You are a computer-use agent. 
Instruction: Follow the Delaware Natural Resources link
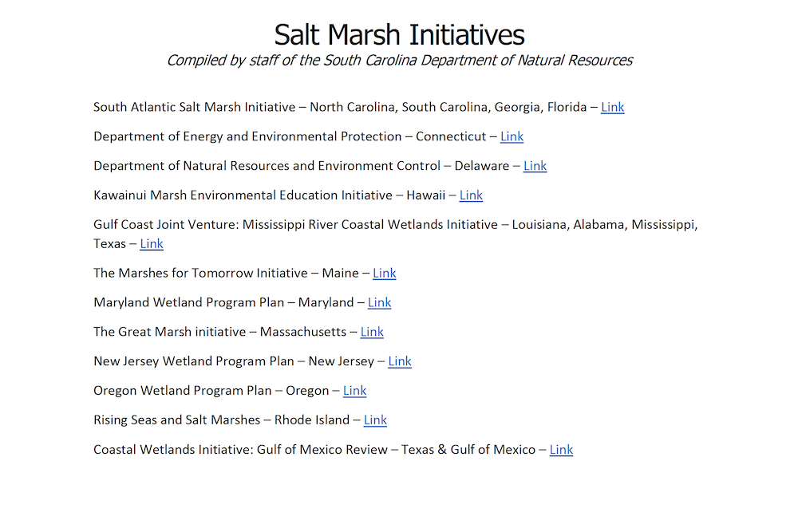pyautogui.click(x=535, y=167)
